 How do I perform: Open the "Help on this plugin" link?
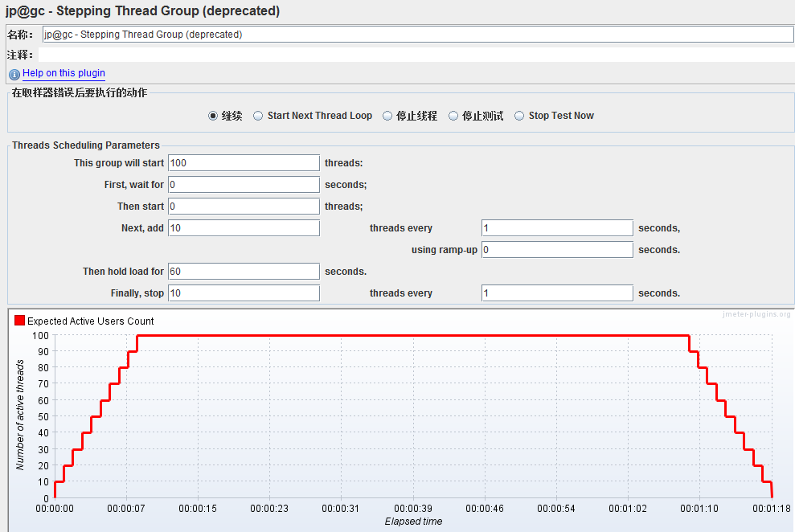pos(63,73)
